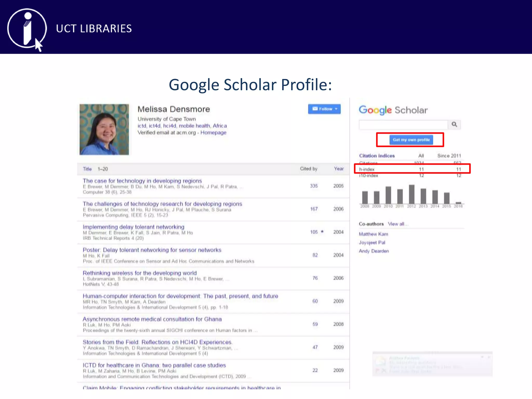Open the Follow dropdown button

pos(324,109)
